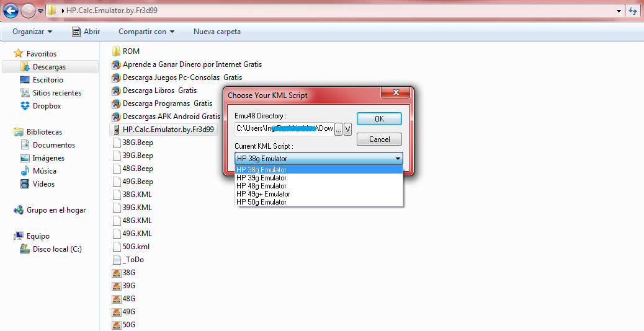Click Abrir in the toolbar

pos(86,32)
